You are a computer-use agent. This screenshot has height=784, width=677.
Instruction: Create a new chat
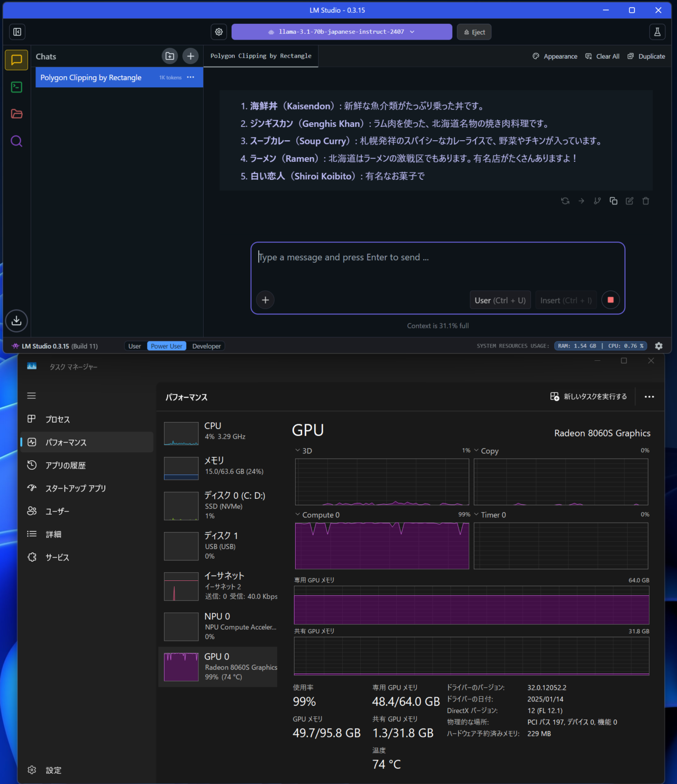pyautogui.click(x=190, y=56)
